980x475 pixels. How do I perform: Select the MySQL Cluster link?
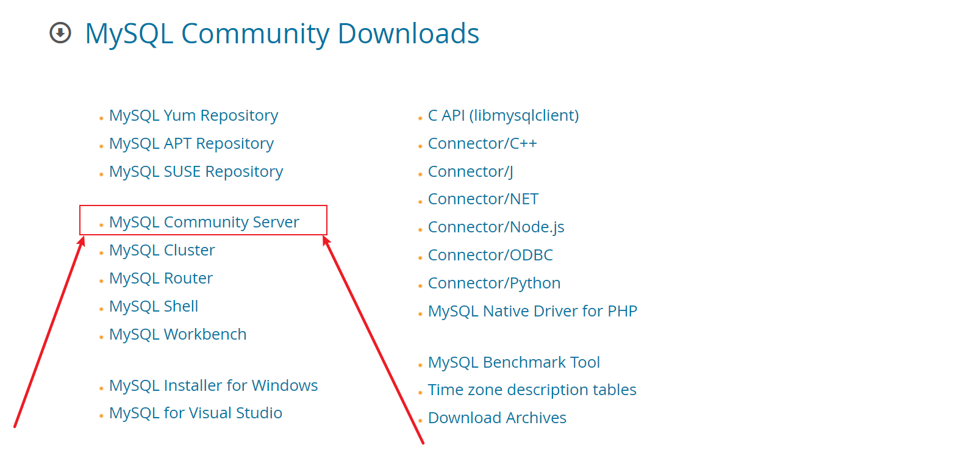click(162, 250)
